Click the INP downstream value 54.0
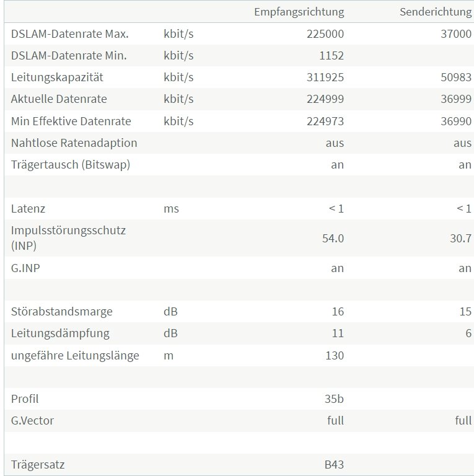Image resolution: width=474 pixels, height=476 pixels. click(333, 238)
